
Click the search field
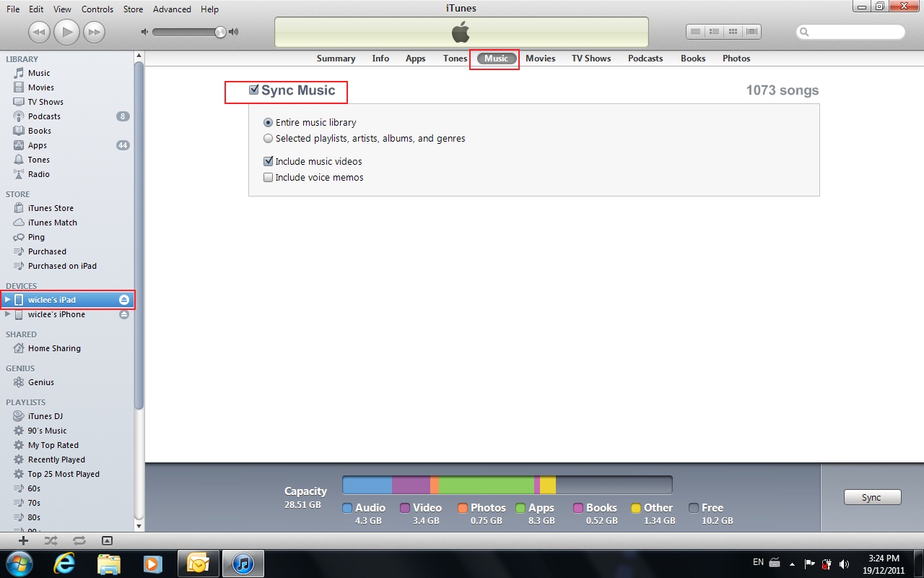coord(850,32)
